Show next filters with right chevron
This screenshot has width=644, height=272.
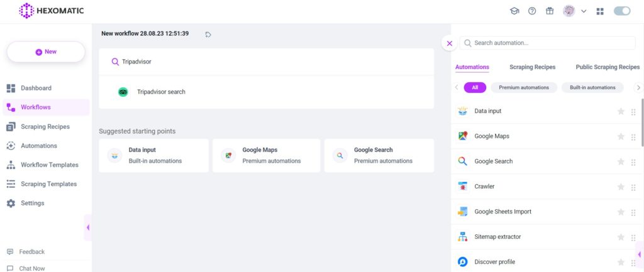pos(638,87)
